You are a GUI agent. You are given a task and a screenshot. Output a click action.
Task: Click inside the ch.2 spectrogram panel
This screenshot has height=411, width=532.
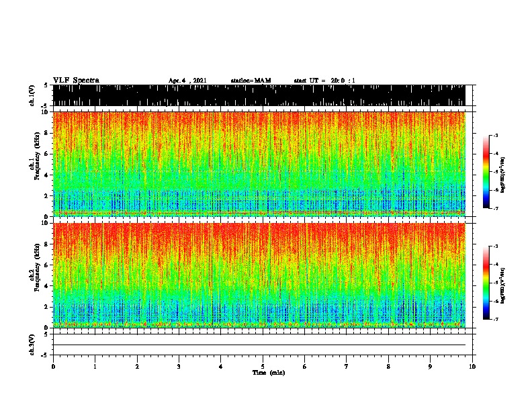pos(259,275)
